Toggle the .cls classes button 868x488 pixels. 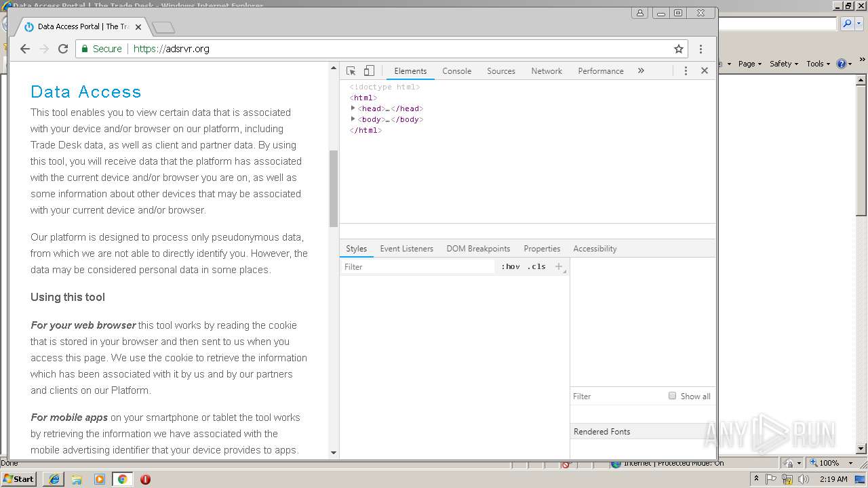pyautogui.click(x=536, y=267)
